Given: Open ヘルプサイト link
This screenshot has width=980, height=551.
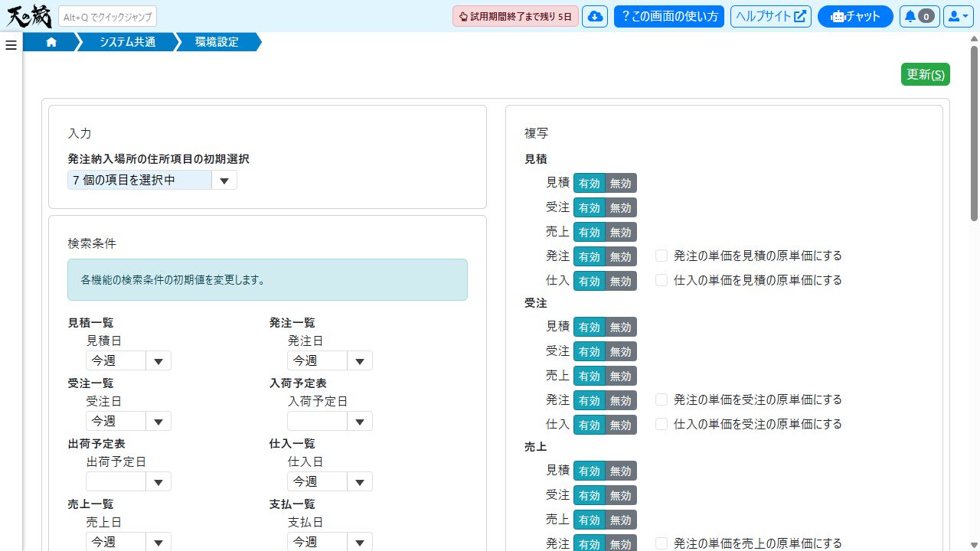Looking at the screenshot, I should coord(771,16).
